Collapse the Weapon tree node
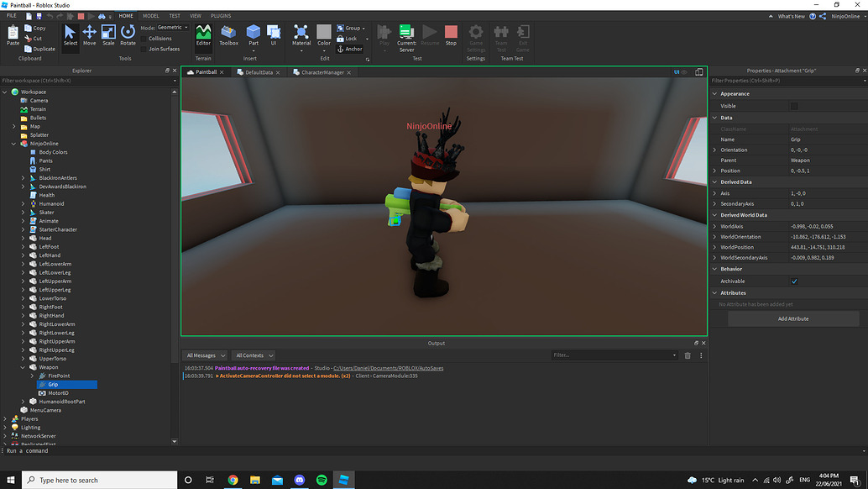Screen dimensions: 868x489 pyautogui.click(x=24, y=367)
